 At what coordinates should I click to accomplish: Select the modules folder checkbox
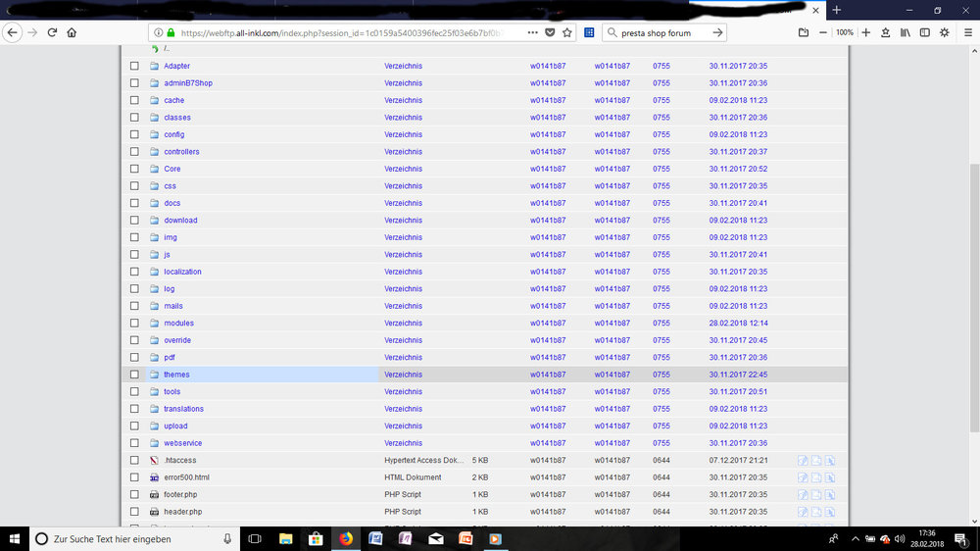click(x=134, y=323)
